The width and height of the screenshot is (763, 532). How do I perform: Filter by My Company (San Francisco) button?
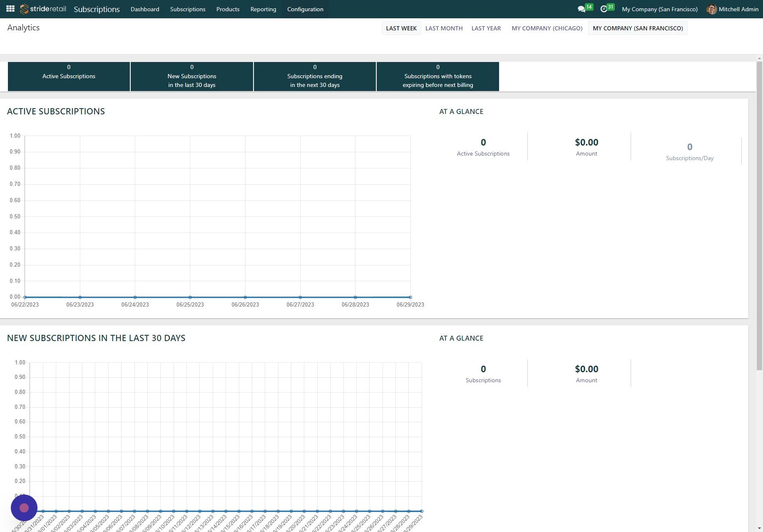[638, 28]
